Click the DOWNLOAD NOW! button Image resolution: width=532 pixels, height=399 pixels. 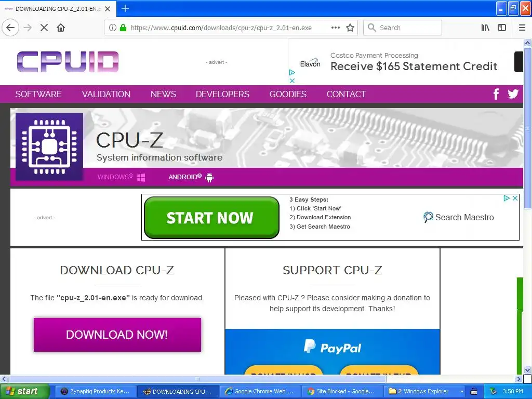[x=117, y=335]
